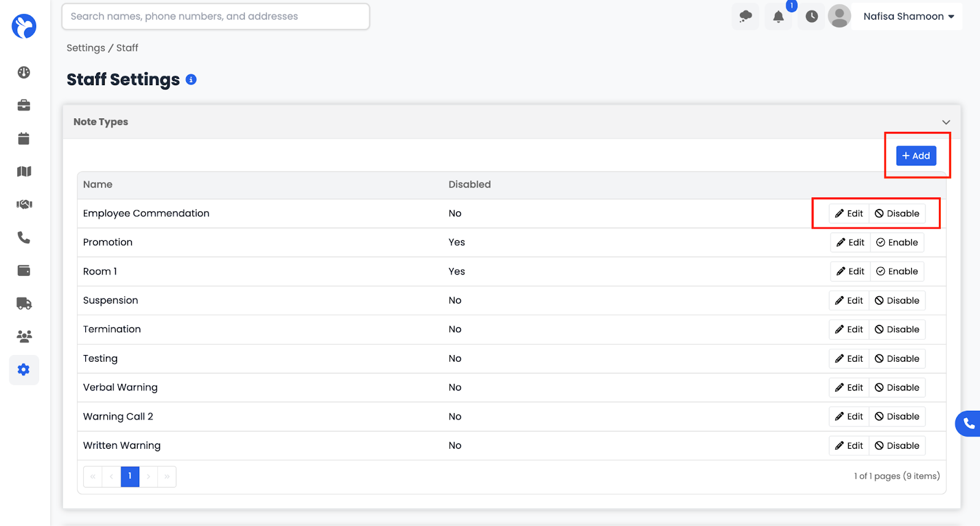The height and width of the screenshot is (526, 980).
Task: Enable the Room 1 note type
Action: pos(897,271)
